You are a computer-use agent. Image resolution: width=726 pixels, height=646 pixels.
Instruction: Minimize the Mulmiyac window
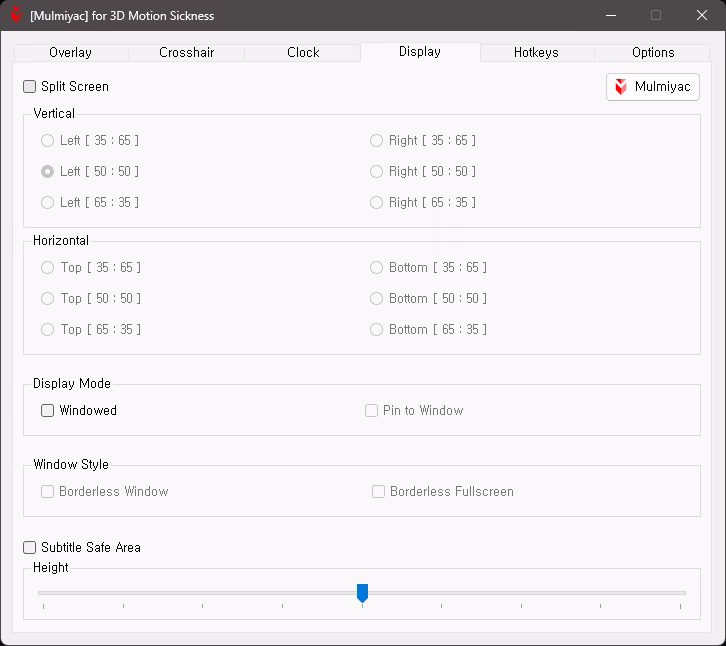(611, 15)
